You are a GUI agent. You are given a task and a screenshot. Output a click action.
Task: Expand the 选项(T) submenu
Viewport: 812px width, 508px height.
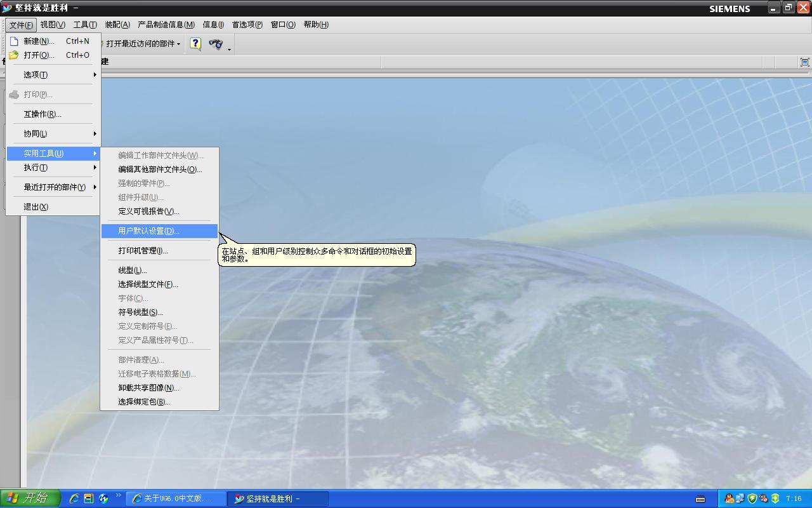click(53, 74)
